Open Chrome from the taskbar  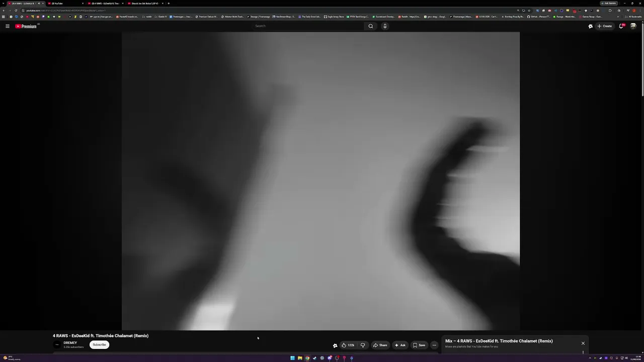click(x=307, y=358)
